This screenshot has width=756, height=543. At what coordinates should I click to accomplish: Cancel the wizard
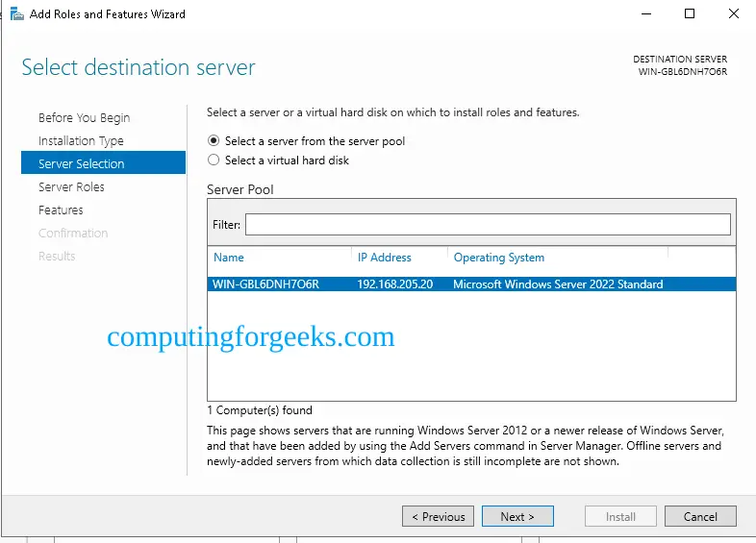point(700,516)
